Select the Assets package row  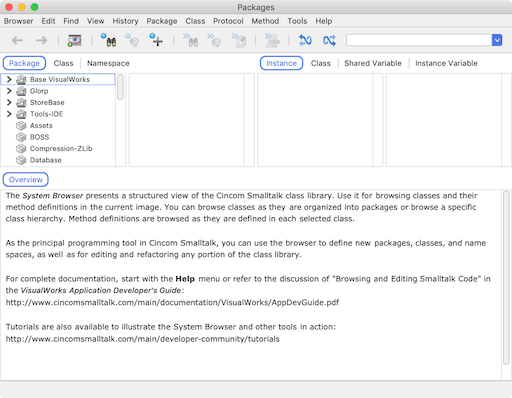(x=58, y=126)
